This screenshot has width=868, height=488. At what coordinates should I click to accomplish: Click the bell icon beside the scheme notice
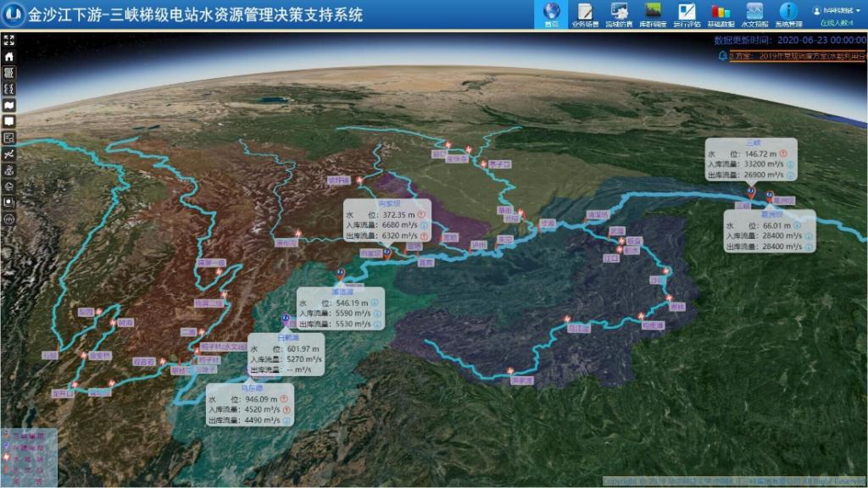pyautogui.click(x=723, y=56)
